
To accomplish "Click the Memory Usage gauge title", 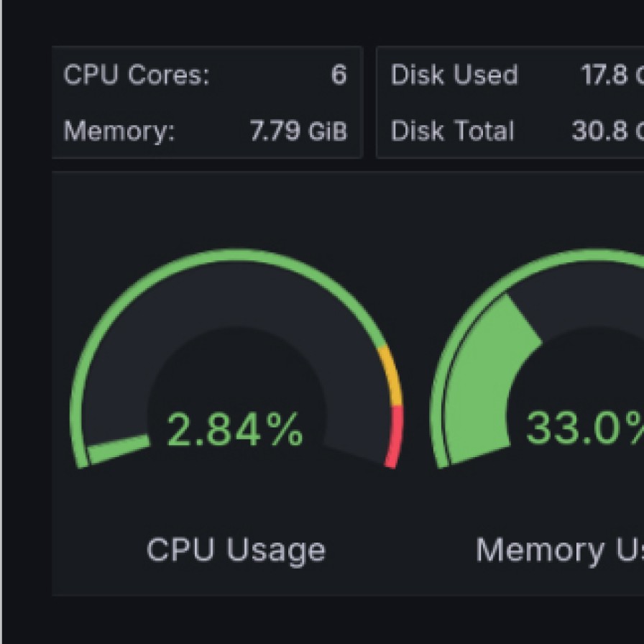I will point(559,550).
